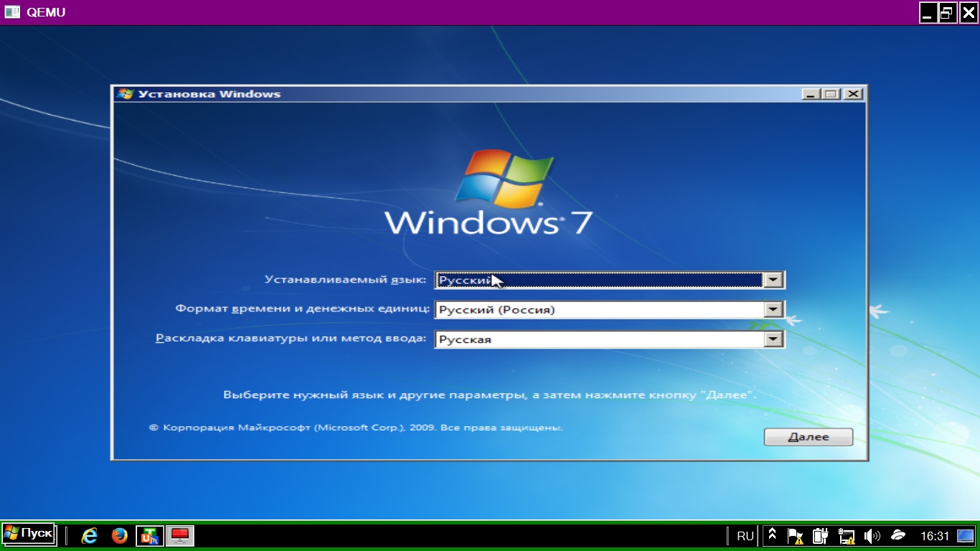Click the RU language indicator
The height and width of the screenshot is (551, 980).
[x=745, y=536]
